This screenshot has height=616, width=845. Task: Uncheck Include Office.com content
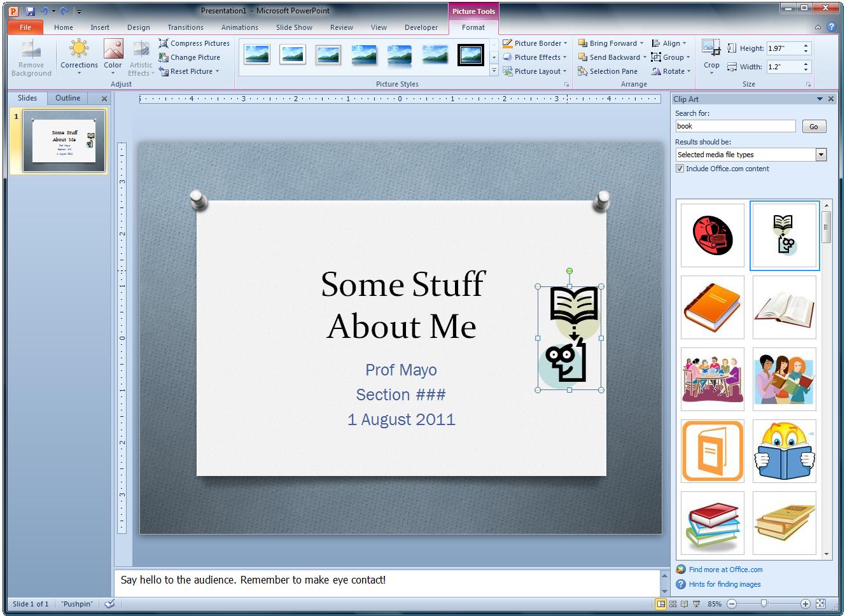680,168
